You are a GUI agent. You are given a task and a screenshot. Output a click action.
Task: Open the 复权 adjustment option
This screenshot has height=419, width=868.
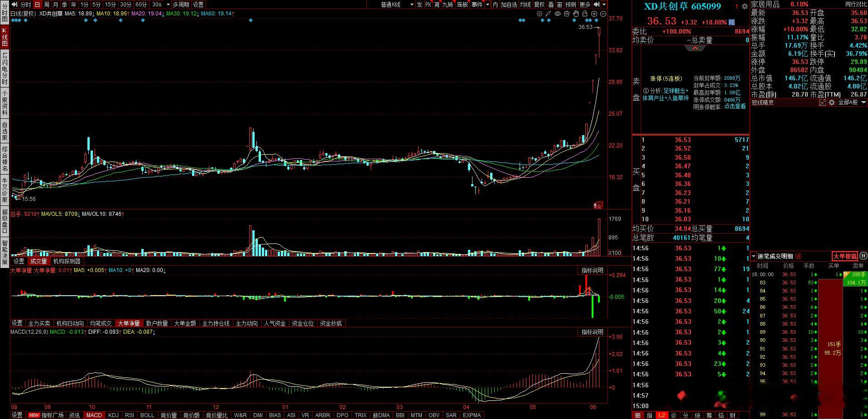tap(539, 4)
